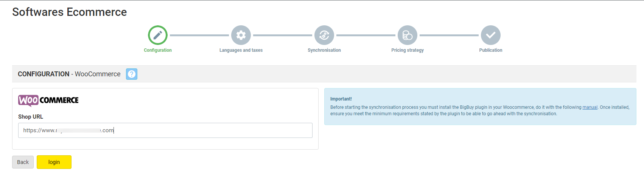This screenshot has width=644, height=184.
Task: Click the Configuration pencil step icon
Action: 158,35
